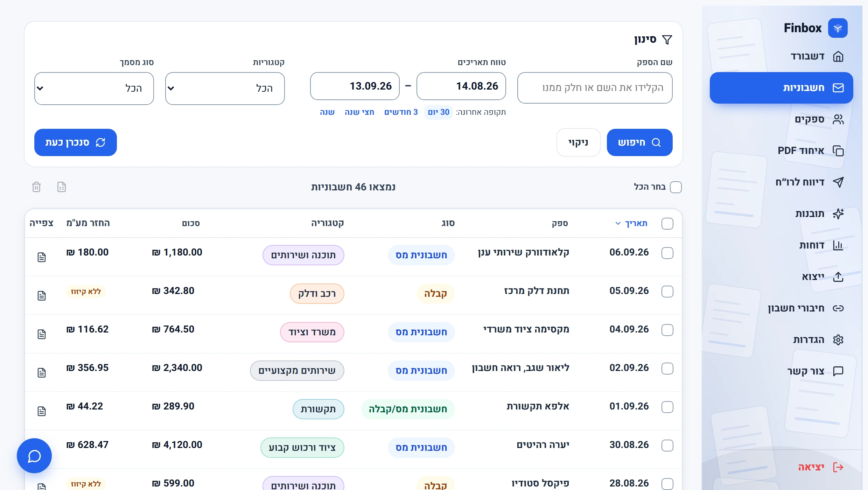Click the Finbox logo icon
This screenshot has width=868, height=490.
pos(838,28)
